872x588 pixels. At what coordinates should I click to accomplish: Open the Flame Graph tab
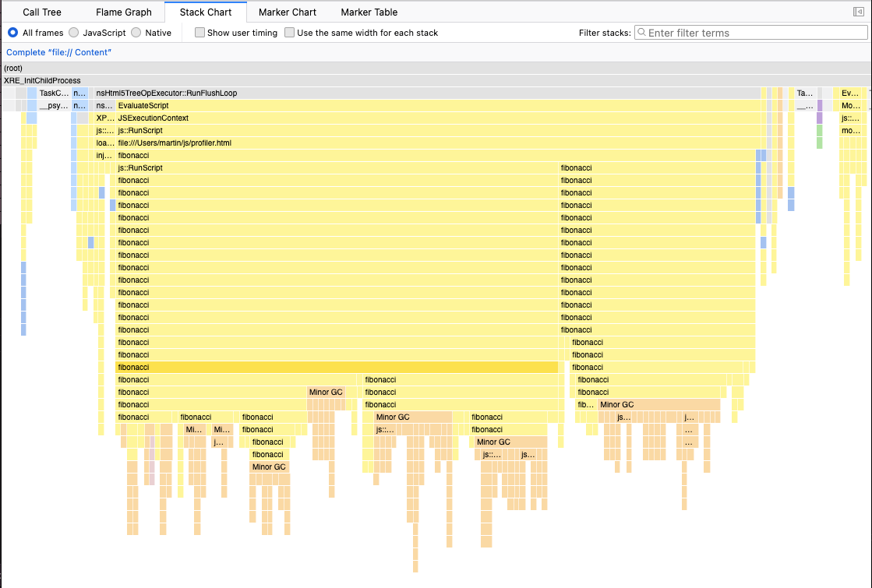pos(124,12)
